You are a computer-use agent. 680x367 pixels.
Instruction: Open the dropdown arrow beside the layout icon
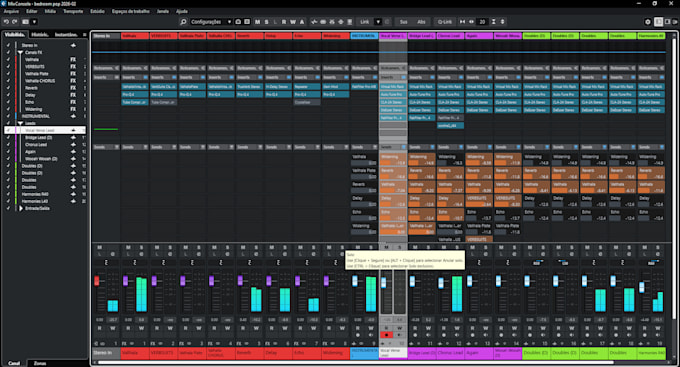34,22
